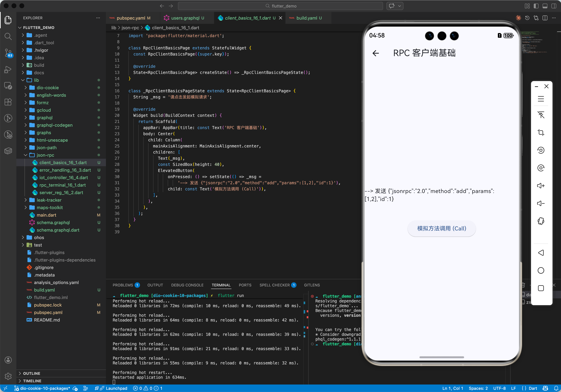Expand the OUTLINE section
Viewport: 561px width, 392px height.
[x=32, y=373]
